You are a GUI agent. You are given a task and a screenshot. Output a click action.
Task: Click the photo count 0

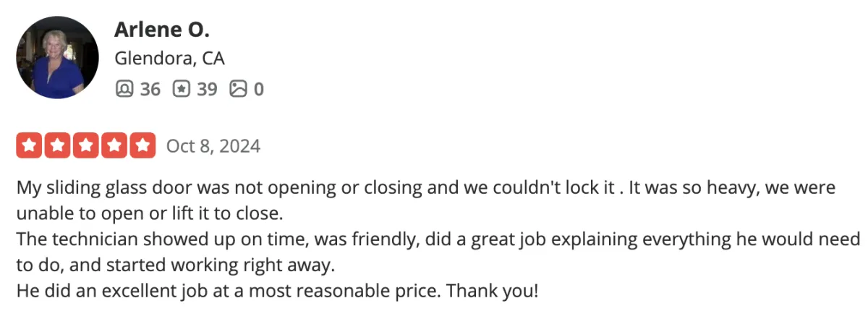259,89
